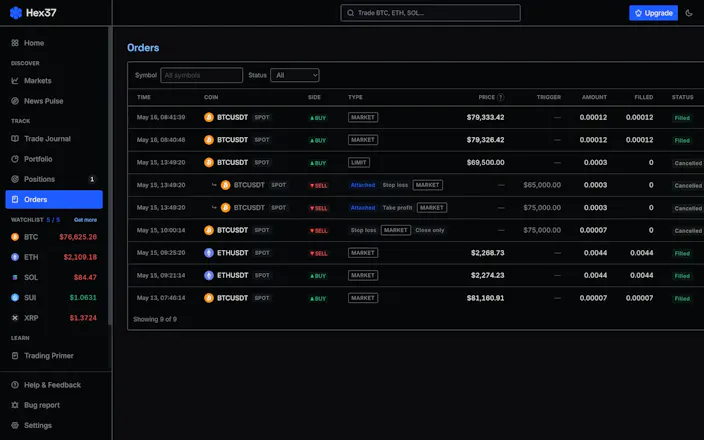Open the Status All dropdown
The image size is (704, 440).
(x=295, y=75)
